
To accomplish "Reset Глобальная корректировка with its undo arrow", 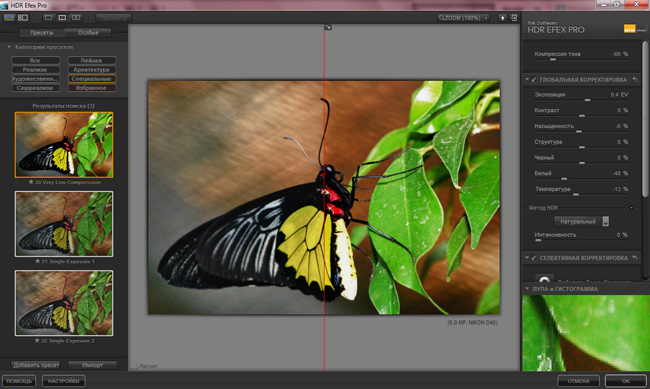I will pyautogui.click(x=635, y=79).
